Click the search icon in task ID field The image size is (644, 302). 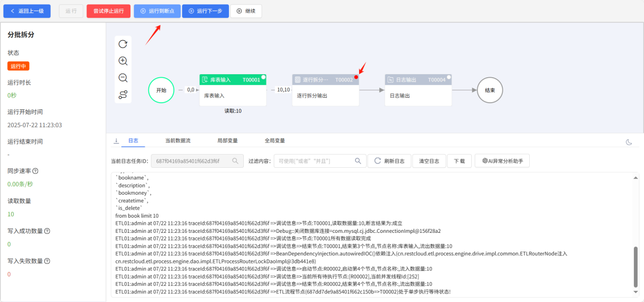[x=236, y=161]
